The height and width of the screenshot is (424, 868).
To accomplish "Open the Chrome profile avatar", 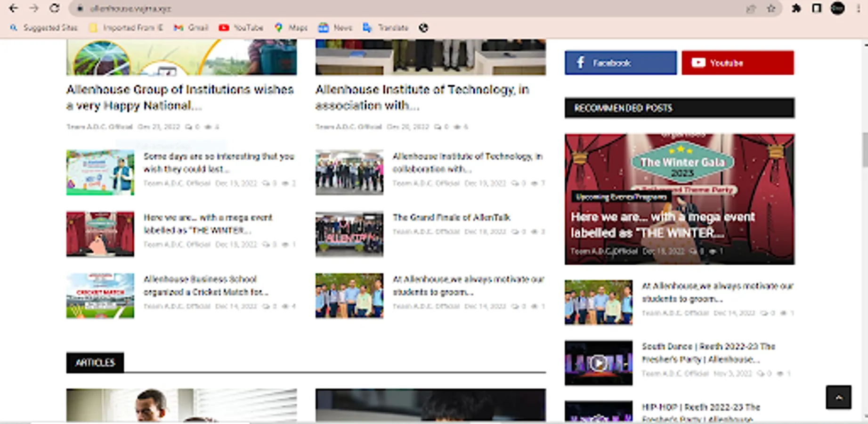I will [x=837, y=8].
